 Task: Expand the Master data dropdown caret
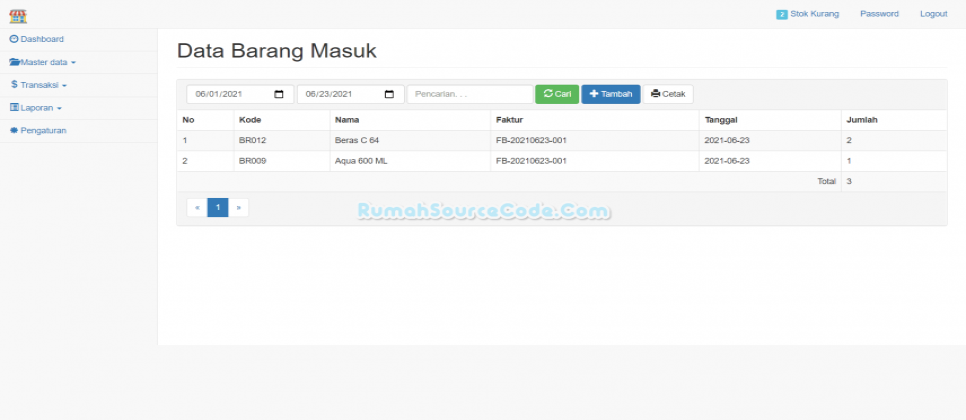tap(73, 63)
